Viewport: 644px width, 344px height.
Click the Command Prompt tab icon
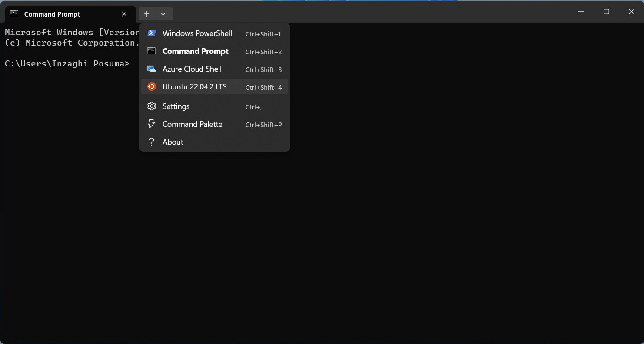(14, 14)
